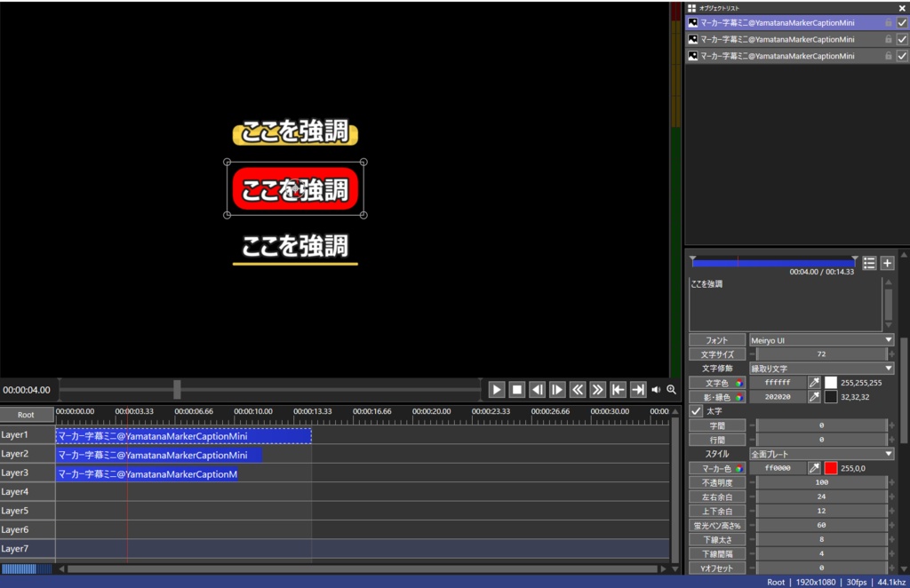Select the Root timeline tab
The width and height of the screenshot is (910, 588).
tap(26, 415)
